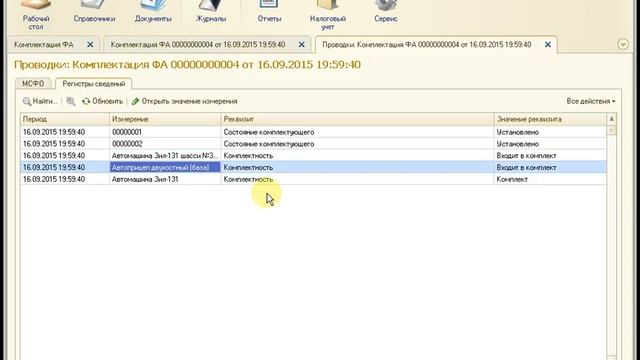Screen dimensions: 640x360
Task: Click Установлено value in the 00000002 row
Action: [518, 144]
